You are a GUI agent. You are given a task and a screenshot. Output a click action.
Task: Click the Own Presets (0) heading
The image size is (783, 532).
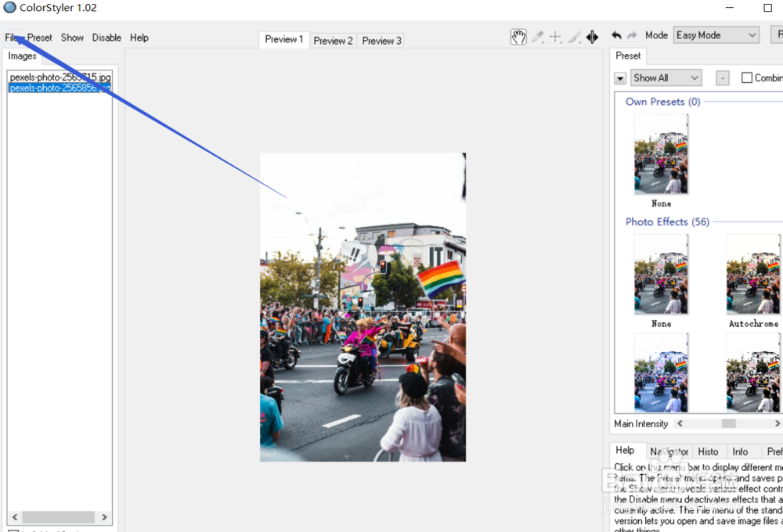click(x=662, y=102)
